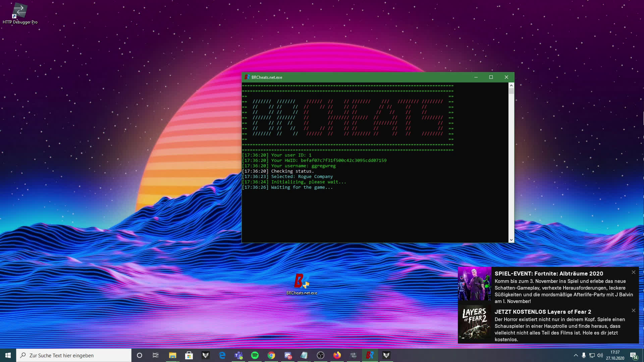The height and width of the screenshot is (362, 644).
Task: Maximize the BRCheats.net.exe window
Action: click(491, 77)
